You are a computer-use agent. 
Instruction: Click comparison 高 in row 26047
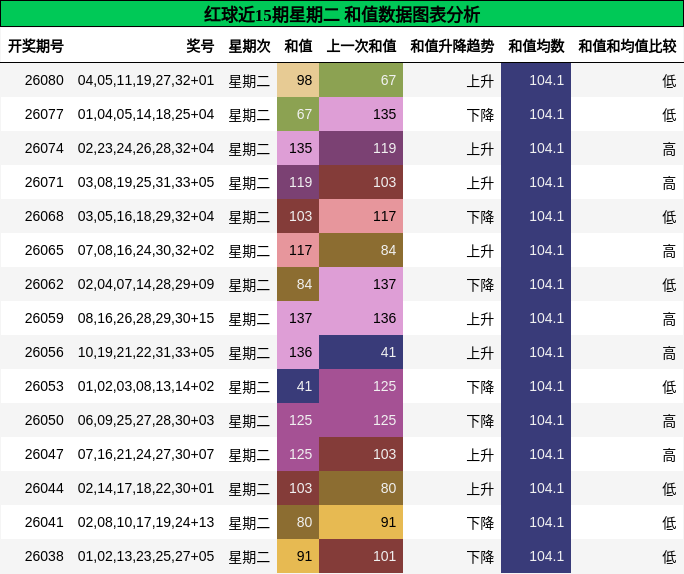point(669,455)
